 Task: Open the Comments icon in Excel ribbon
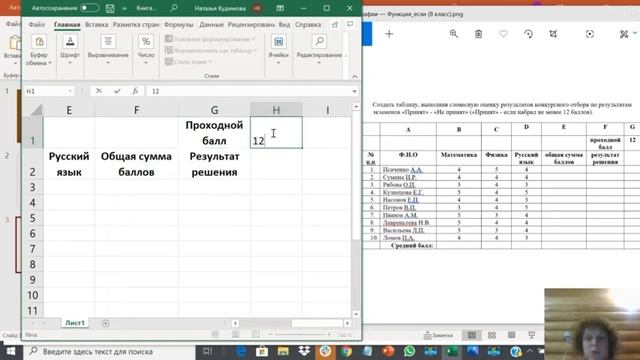click(350, 24)
